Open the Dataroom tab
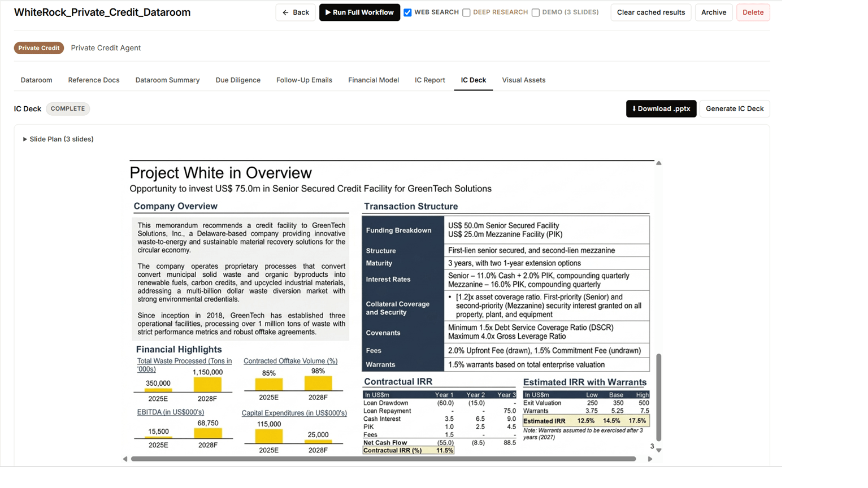 (37, 80)
